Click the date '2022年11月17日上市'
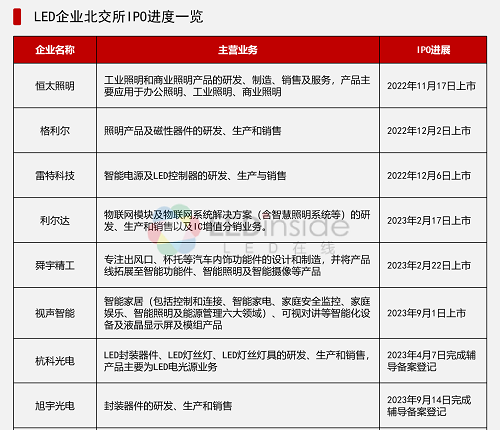Viewport: 500px width, 430px height. [x=431, y=86]
